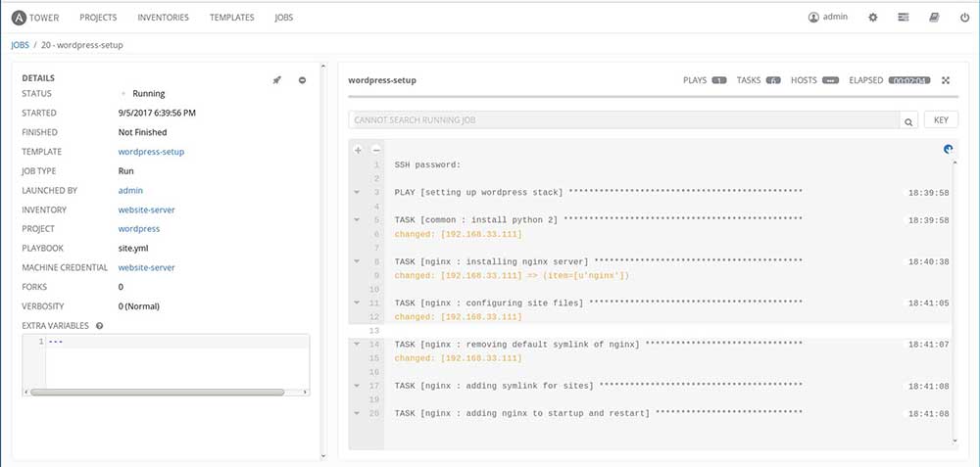
Task: Open the Templates menu item
Action: click(231, 18)
